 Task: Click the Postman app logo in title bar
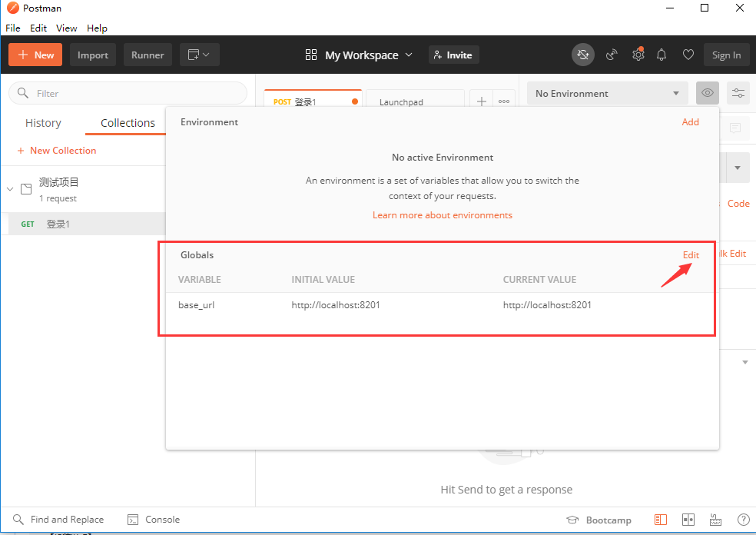(12, 8)
